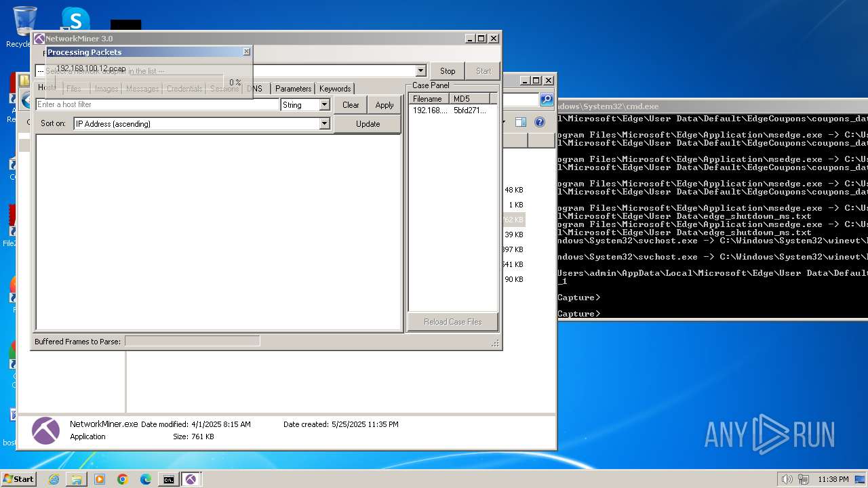Click the Apply filter button
Viewport: 868px width, 488px height.
coord(384,105)
